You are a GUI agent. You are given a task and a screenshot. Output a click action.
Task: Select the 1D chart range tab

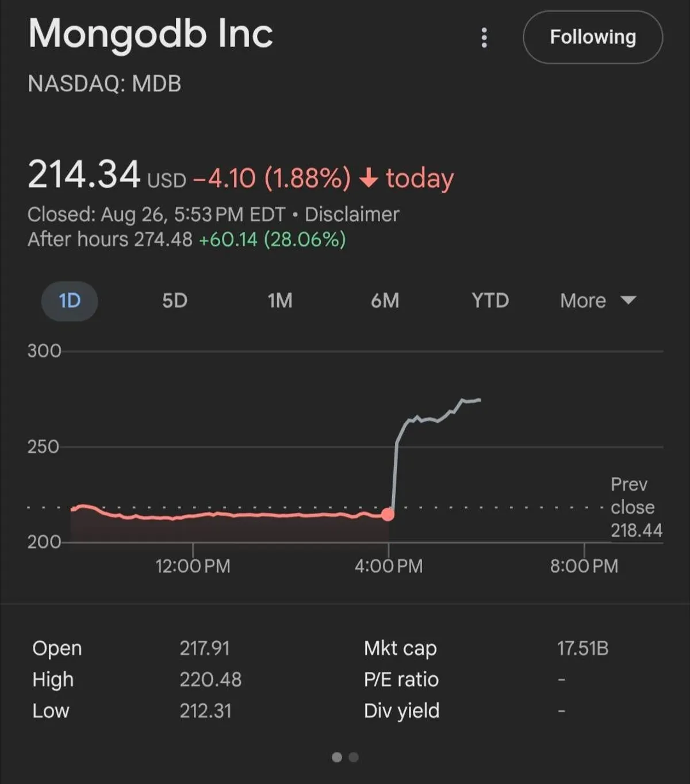70,301
